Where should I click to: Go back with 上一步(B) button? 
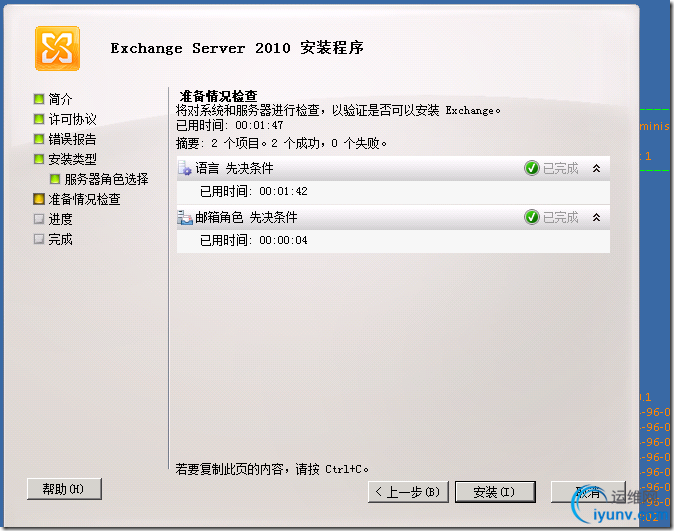[x=408, y=492]
